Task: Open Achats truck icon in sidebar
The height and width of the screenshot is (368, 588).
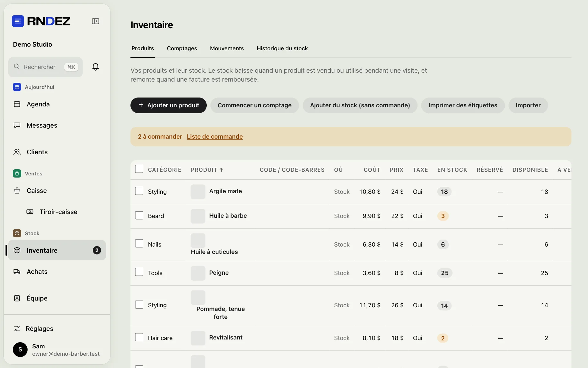Action: point(17,271)
